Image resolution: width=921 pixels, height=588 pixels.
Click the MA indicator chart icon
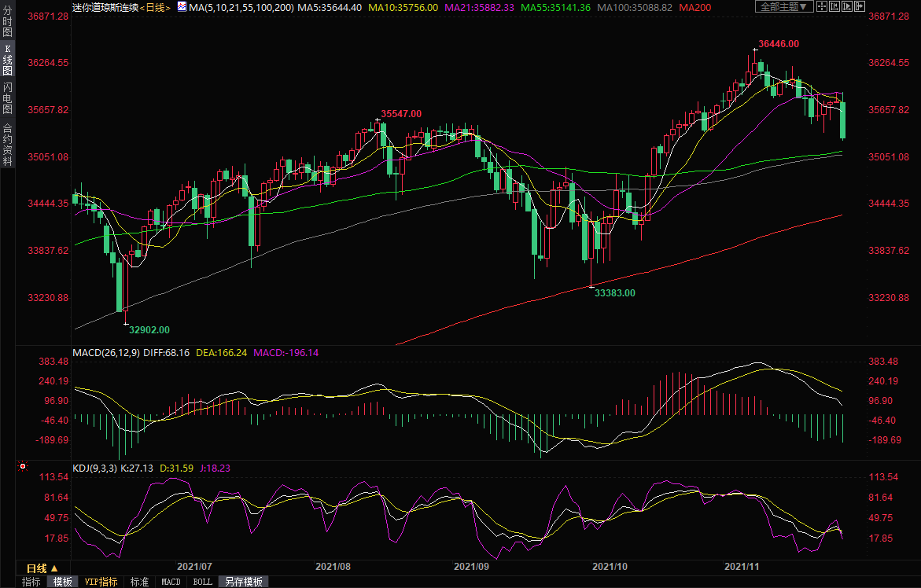point(182,6)
